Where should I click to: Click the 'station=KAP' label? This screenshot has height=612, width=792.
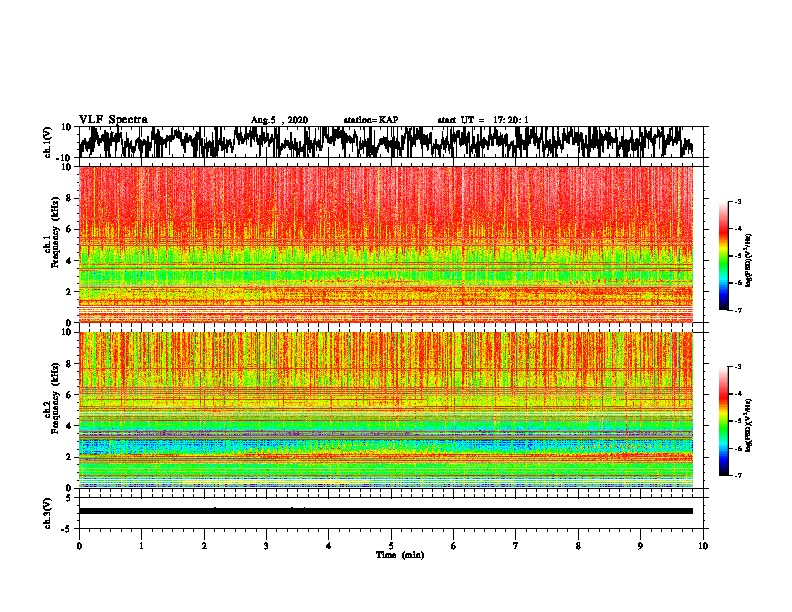(371, 120)
